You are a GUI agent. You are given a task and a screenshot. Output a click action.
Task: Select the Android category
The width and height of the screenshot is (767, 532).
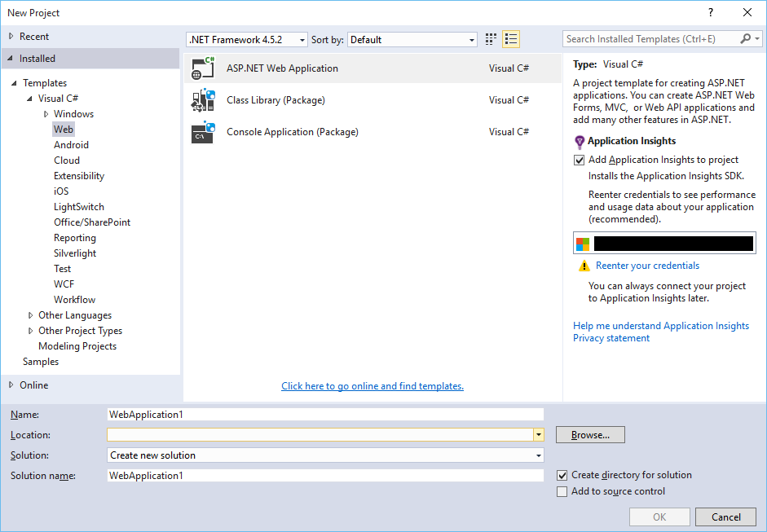tap(72, 145)
